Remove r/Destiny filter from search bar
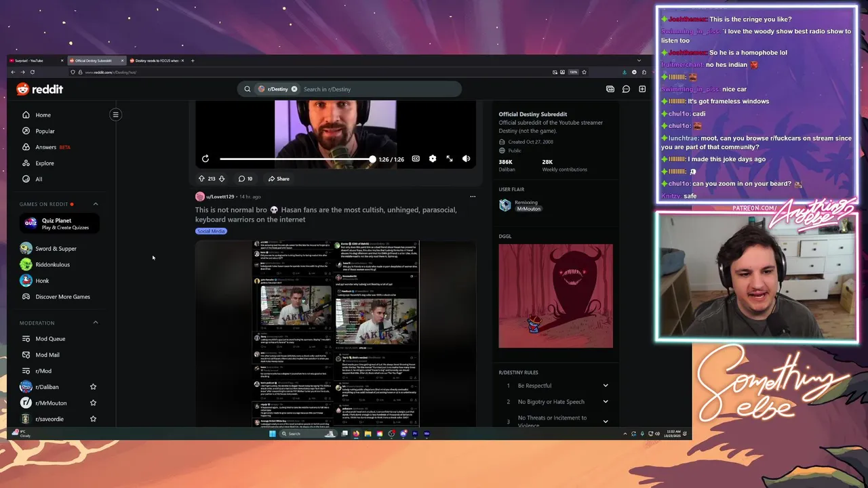868x488 pixels. pos(294,89)
